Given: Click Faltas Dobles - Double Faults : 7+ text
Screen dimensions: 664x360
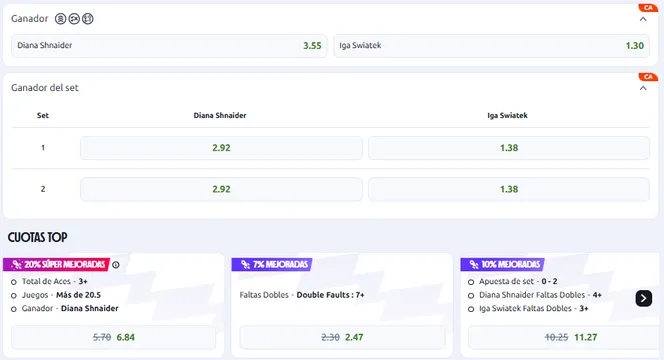Looking at the screenshot, I should tap(302, 295).
